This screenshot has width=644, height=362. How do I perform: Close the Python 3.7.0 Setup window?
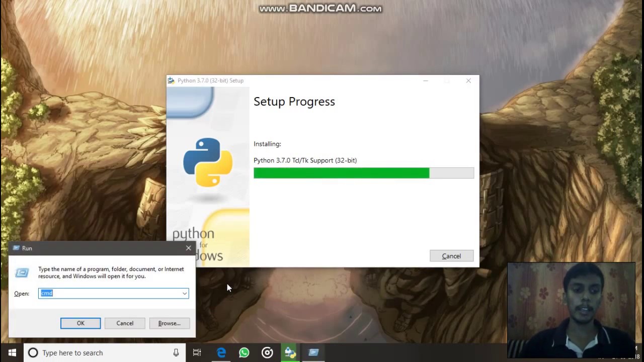click(468, 80)
